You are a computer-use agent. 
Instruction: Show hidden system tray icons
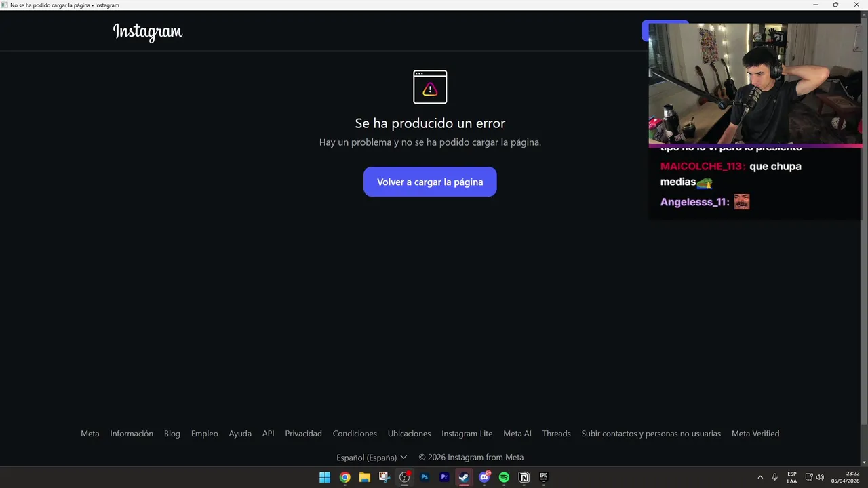[760, 477]
